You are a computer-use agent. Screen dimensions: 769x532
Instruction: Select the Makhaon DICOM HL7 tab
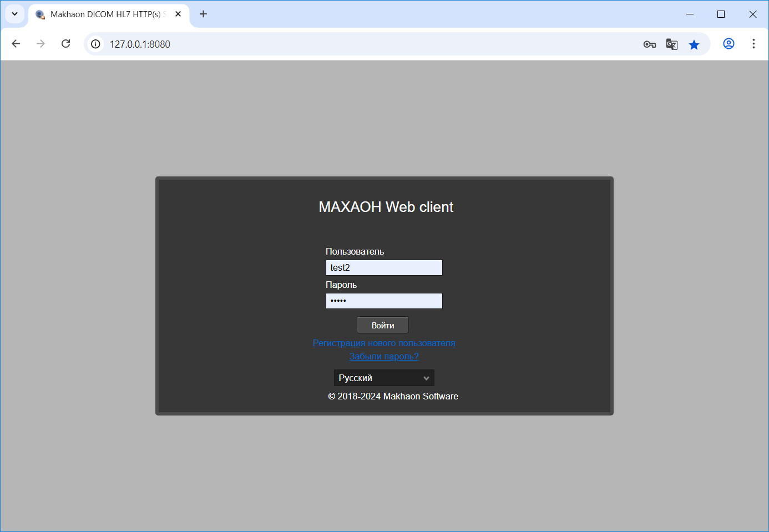[108, 14]
